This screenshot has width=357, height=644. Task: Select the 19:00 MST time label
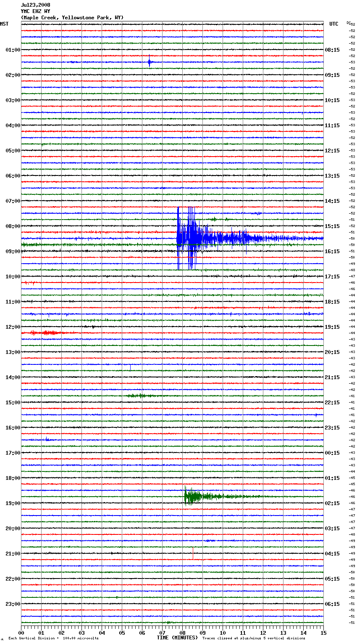pyautogui.click(x=13, y=503)
